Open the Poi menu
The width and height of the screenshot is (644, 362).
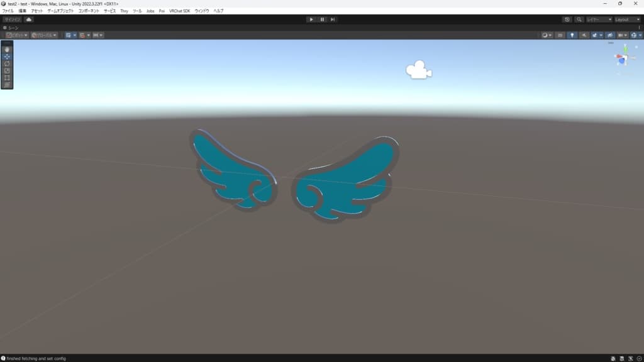pos(162,11)
